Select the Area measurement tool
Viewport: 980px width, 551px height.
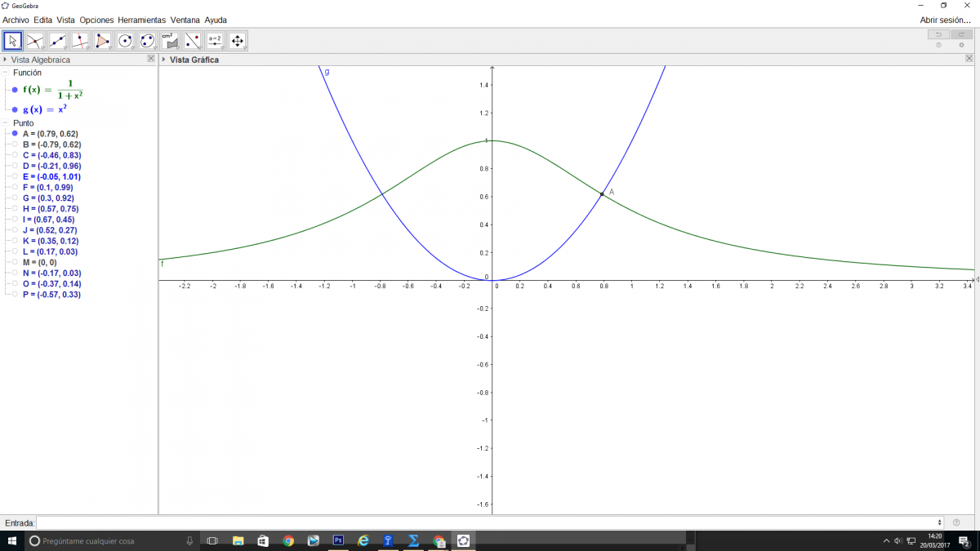coord(170,40)
